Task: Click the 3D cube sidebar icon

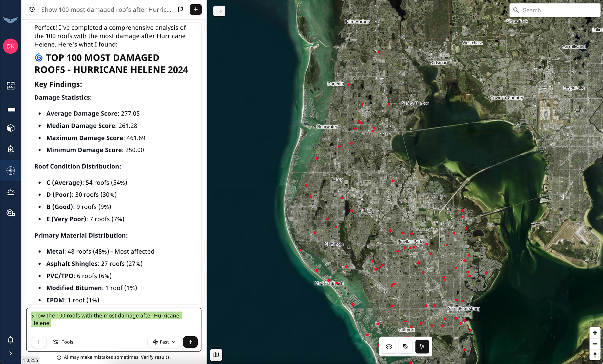Action: 11,128
